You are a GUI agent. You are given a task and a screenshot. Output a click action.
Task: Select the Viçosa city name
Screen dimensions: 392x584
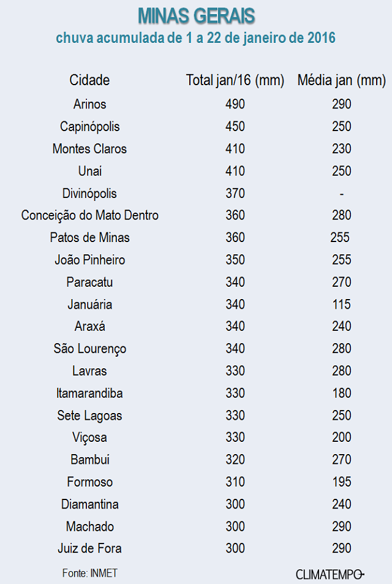click(89, 438)
